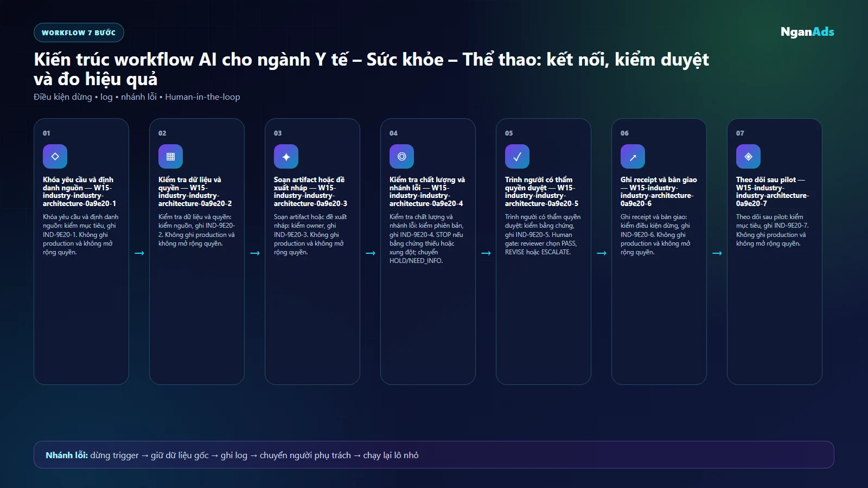Click step 05 description with PASS, REVISE hoặc ESCALATE
868x488 pixels.
[x=542, y=235]
